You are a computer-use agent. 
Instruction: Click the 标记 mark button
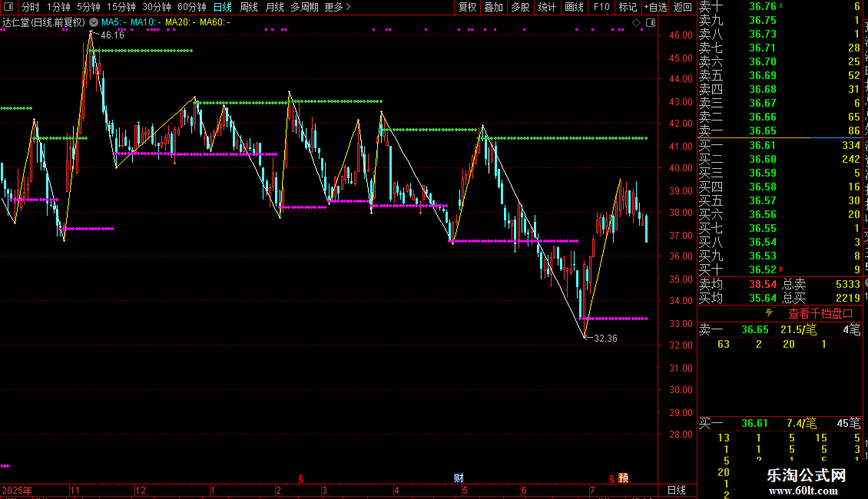coord(628,7)
